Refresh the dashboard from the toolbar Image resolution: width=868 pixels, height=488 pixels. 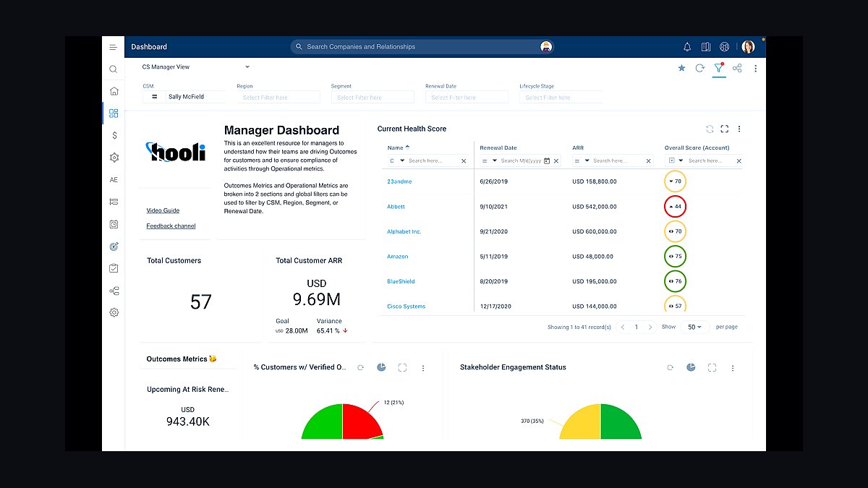[699, 68]
